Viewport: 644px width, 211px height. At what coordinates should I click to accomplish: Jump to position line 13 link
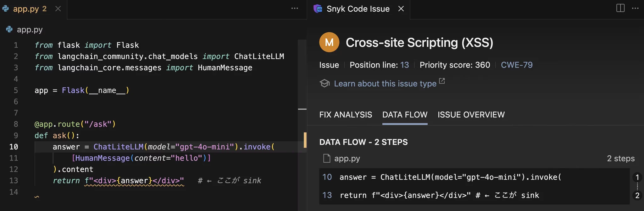pos(404,65)
